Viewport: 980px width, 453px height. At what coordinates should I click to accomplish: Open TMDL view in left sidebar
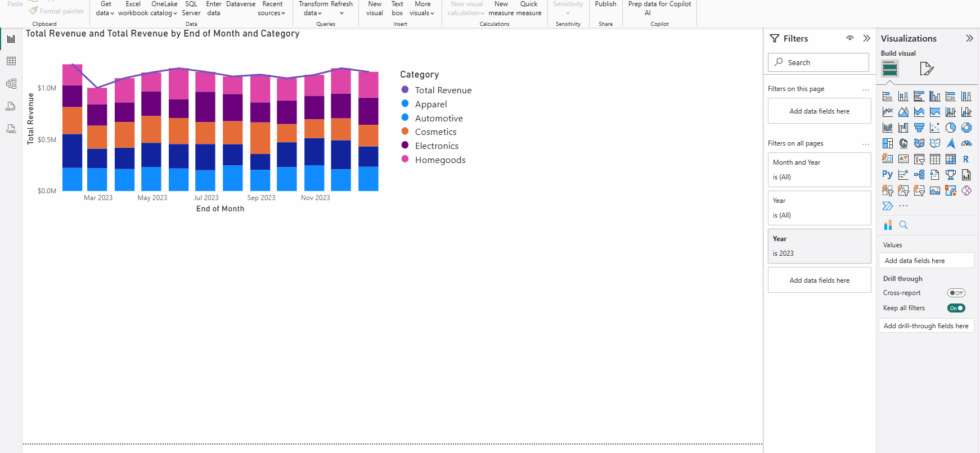[11, 129]
